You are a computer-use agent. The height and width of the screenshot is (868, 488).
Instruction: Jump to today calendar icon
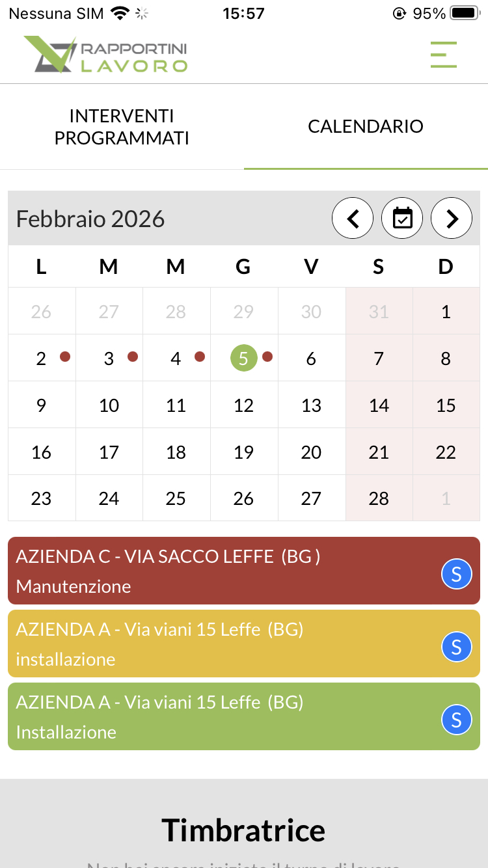pos(402,219)
